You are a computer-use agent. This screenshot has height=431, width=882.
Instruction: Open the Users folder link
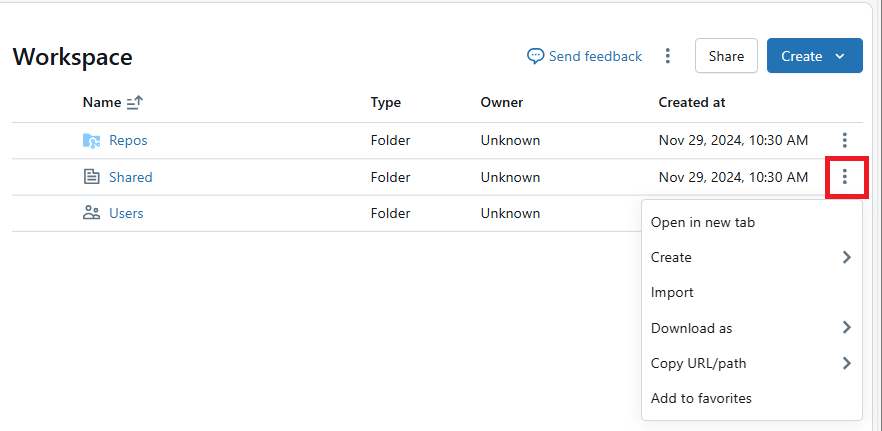[126, 213]
